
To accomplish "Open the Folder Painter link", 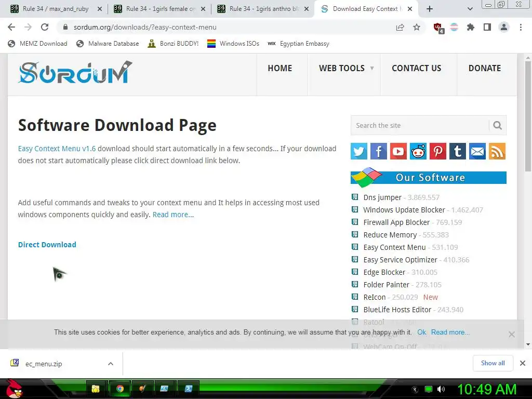I will click(x=387, y=285).
